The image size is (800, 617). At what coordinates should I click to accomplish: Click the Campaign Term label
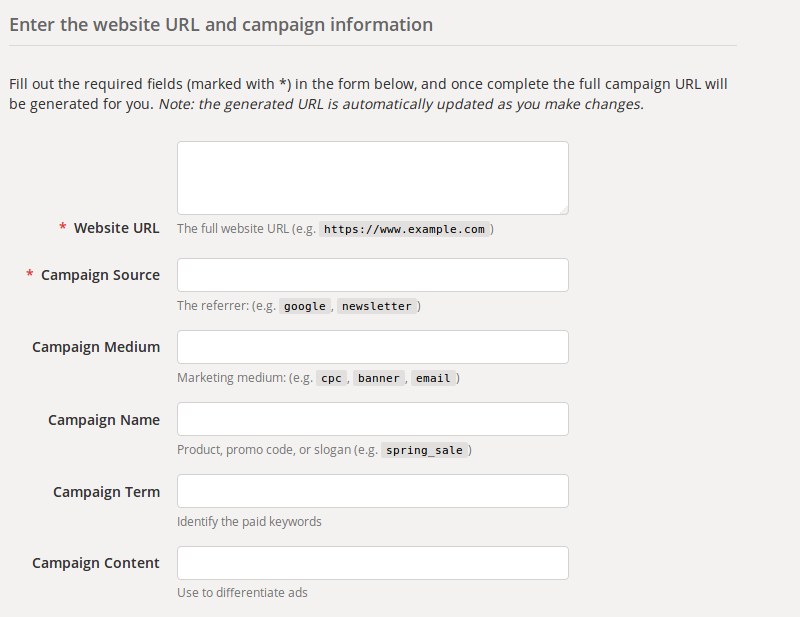[x=106, y=492]
